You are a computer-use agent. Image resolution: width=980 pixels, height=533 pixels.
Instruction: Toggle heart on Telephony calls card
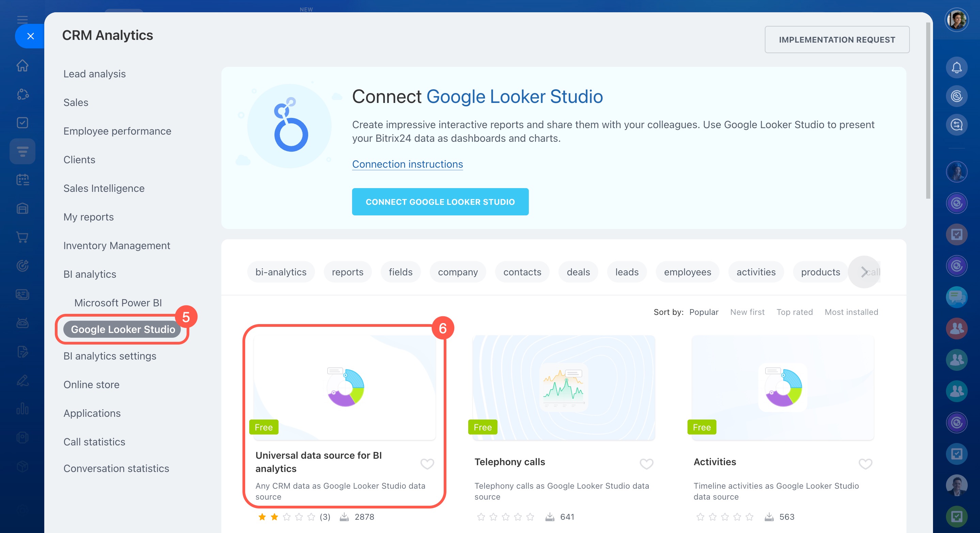pos(646,464)
